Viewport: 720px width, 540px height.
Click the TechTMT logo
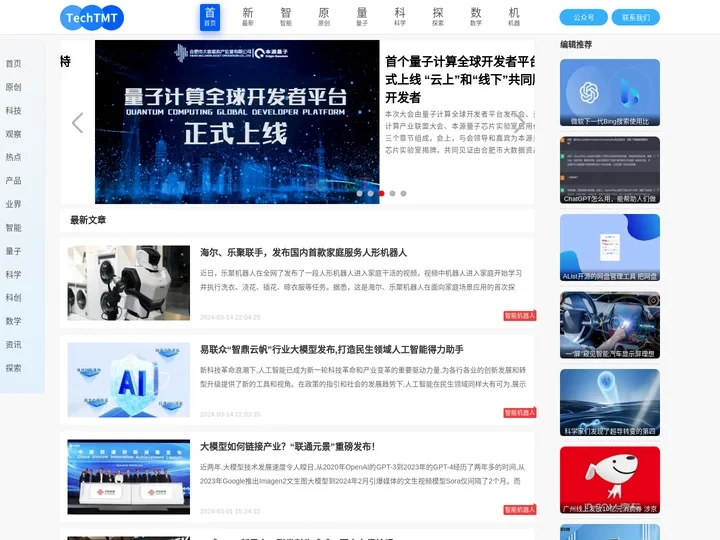[92, 17]
